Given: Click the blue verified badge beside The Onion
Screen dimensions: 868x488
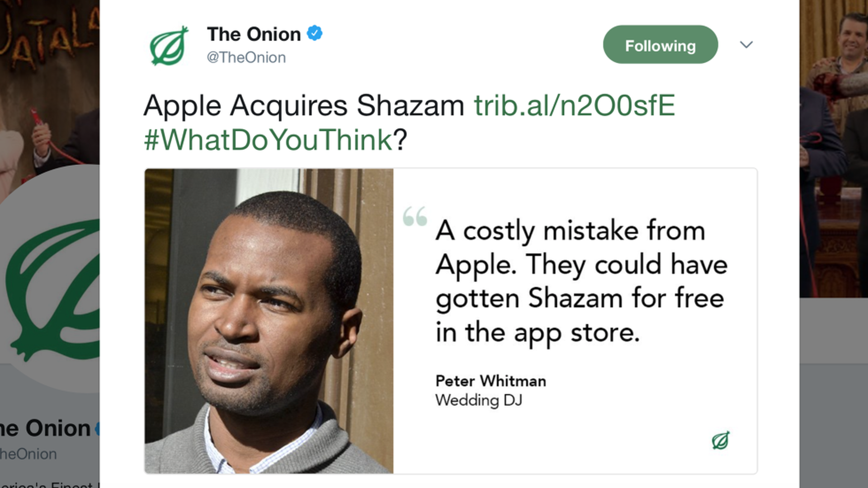Looking at the screenshot, I should (315, 33).
